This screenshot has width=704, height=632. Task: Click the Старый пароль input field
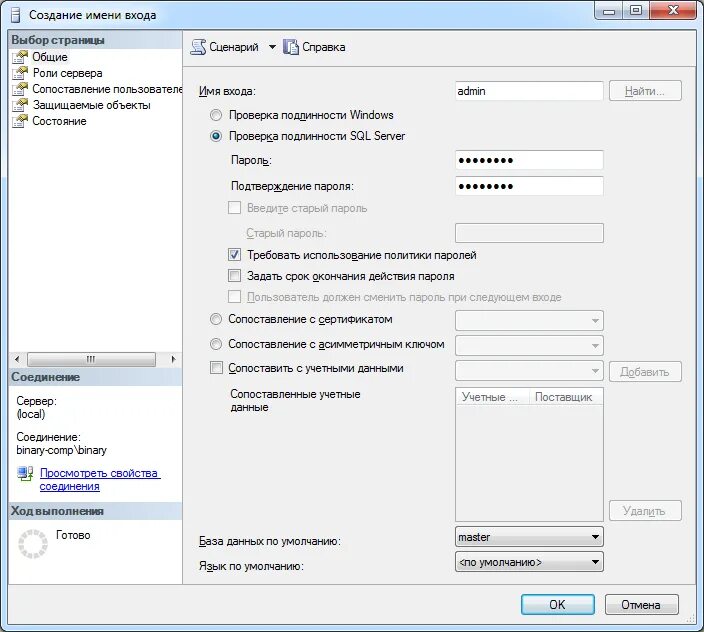pos(529,233)
